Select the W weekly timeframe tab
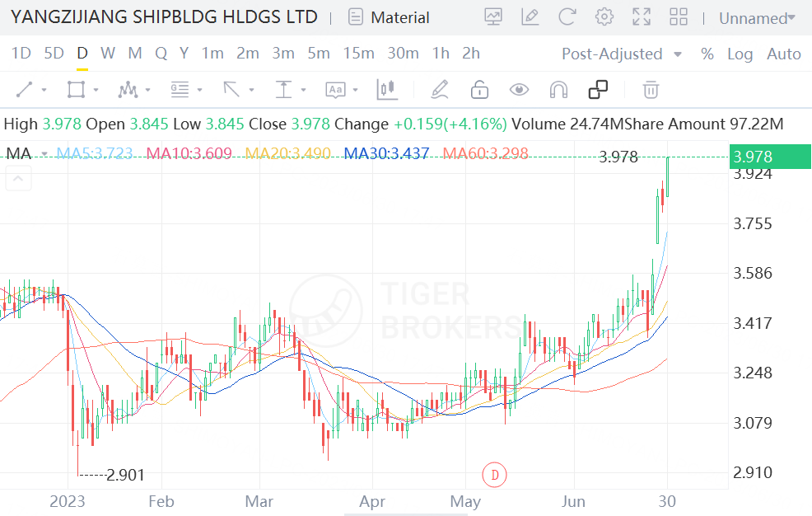812x516 pixels. [x=108, y=53]
